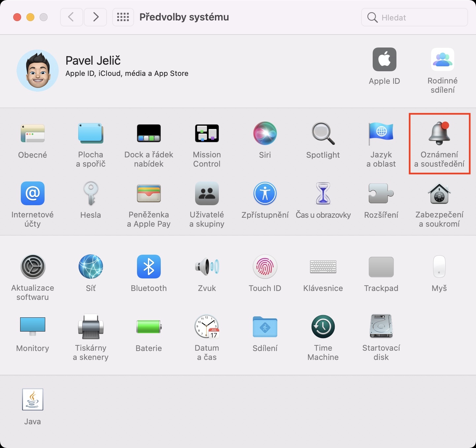Open Touch ID preferences

265,267
